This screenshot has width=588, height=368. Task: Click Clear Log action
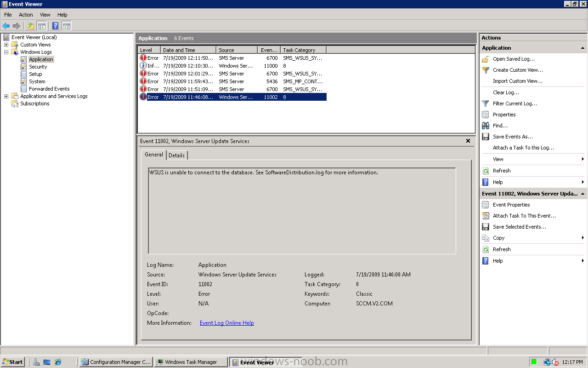[506, 92]
